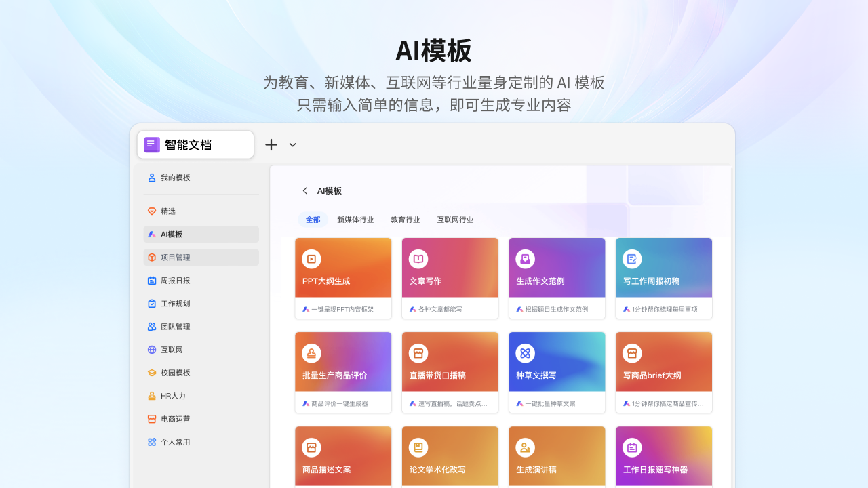Select the 我的模板 sidebar icon

tap(151, 178)
